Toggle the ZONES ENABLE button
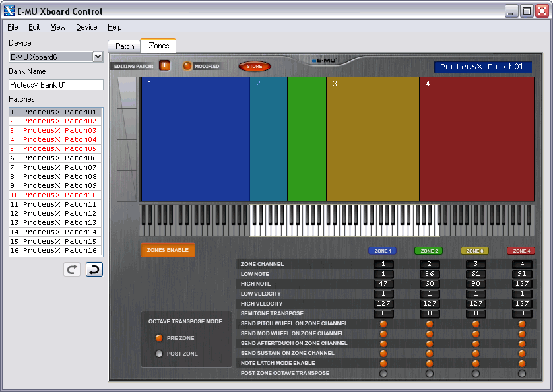The image size is (553, 392). (168, 250)
